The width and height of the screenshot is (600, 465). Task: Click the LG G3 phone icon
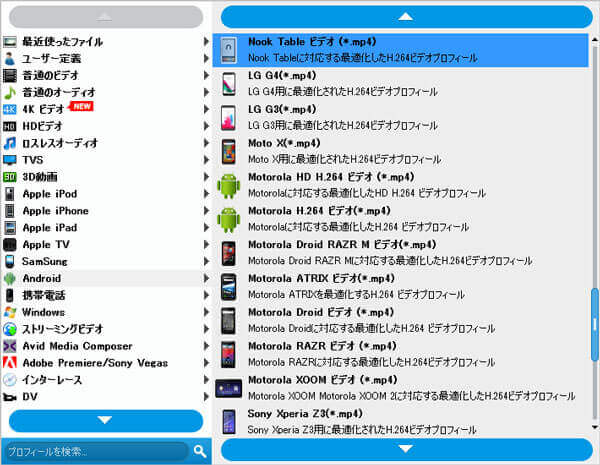[x=229, y=117]
